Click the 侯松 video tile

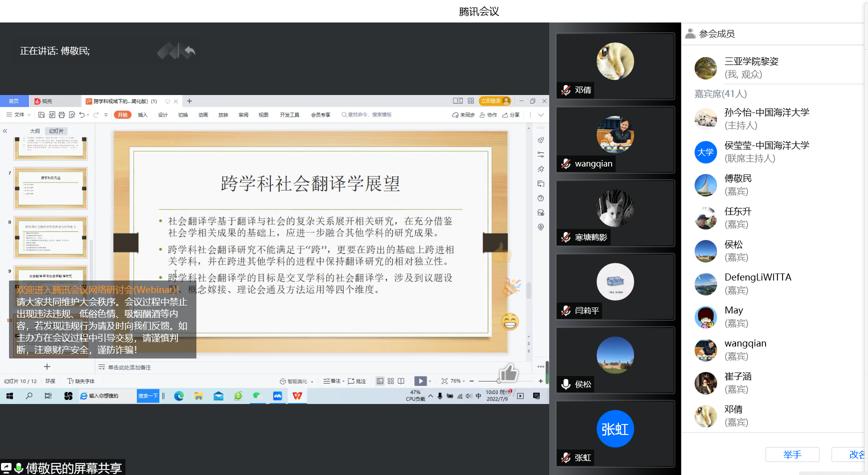point(615,360)
